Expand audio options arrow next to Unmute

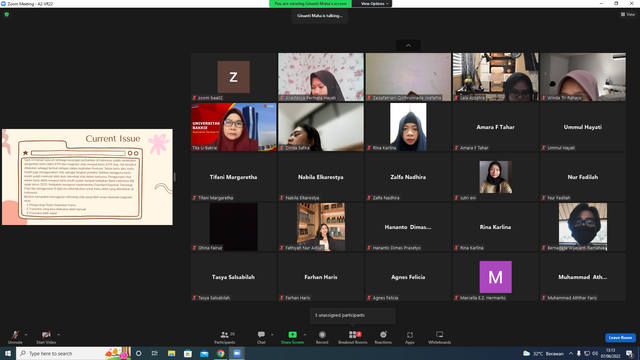[x=26, y=335]
